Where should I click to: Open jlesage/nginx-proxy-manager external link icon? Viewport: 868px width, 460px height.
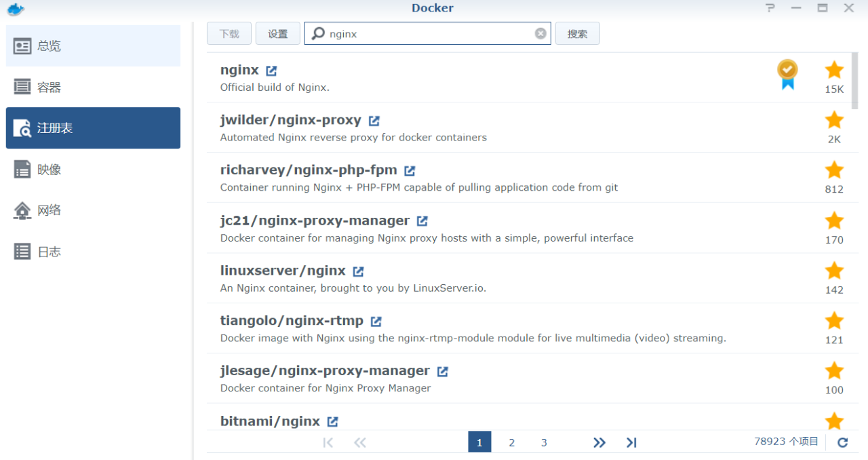[x=442, y=372]
